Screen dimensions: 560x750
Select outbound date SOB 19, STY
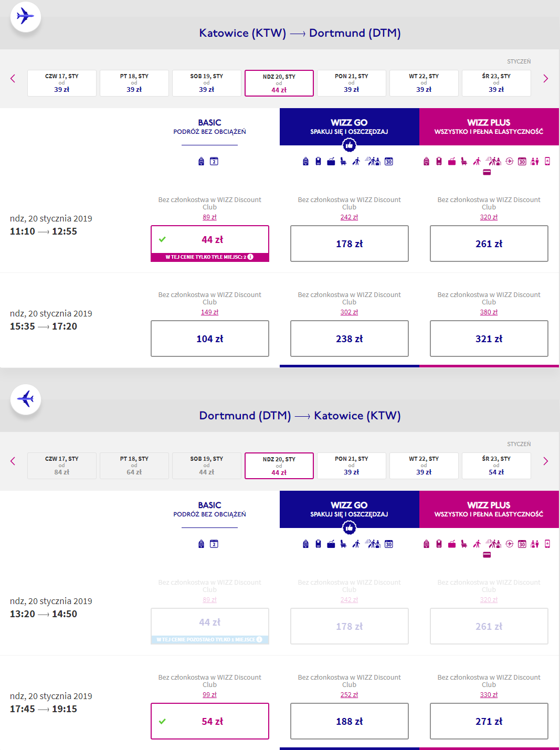[207, 83]
